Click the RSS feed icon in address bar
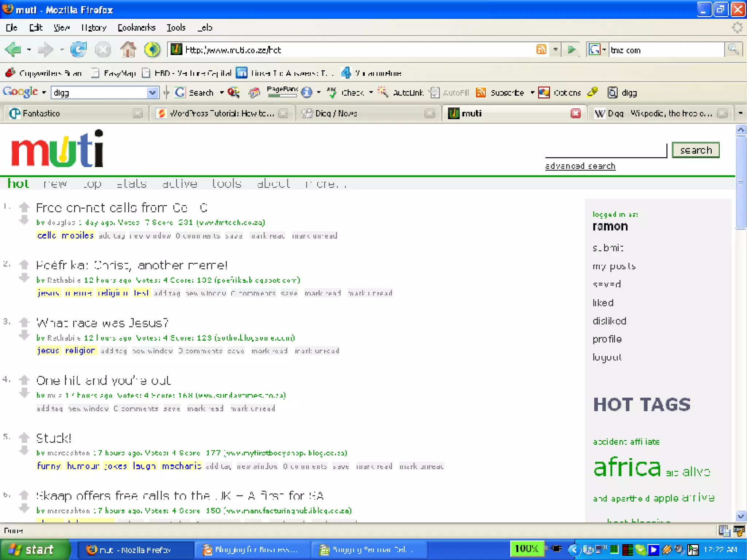Image resolution: width=747 pixels, height=560 pixels. 541,50
